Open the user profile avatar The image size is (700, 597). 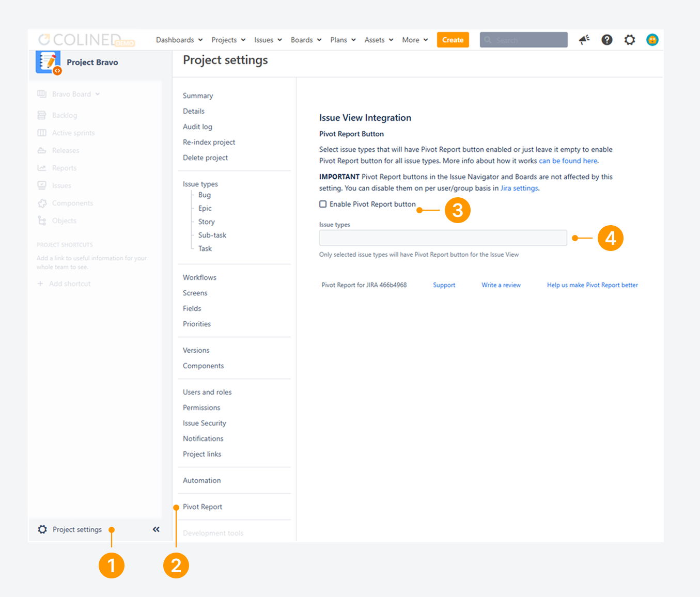click(x=652, y=40)
